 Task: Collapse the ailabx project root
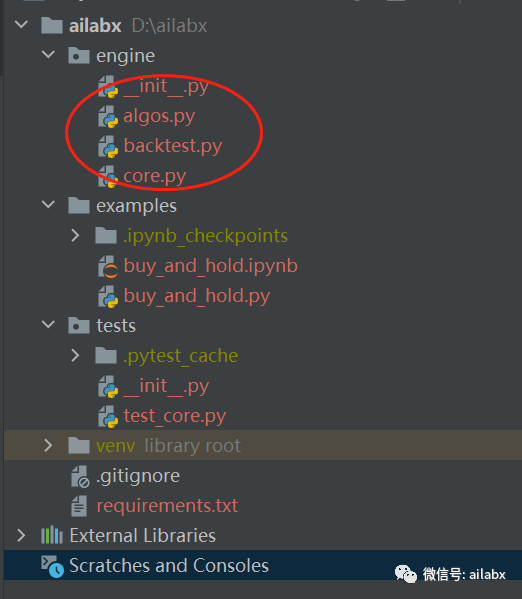pos(21,25)
